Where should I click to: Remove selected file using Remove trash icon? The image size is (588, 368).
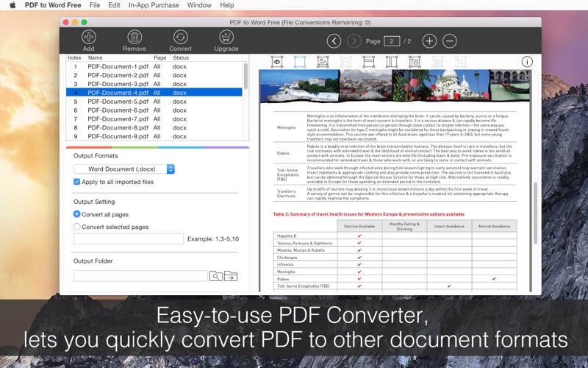(135, 40)
